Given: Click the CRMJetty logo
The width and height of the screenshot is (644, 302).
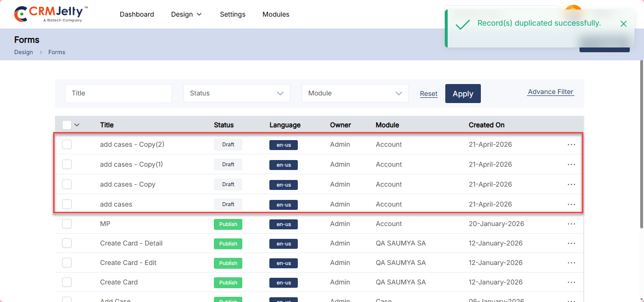Looking at the screenshot, I should point(51,14).
